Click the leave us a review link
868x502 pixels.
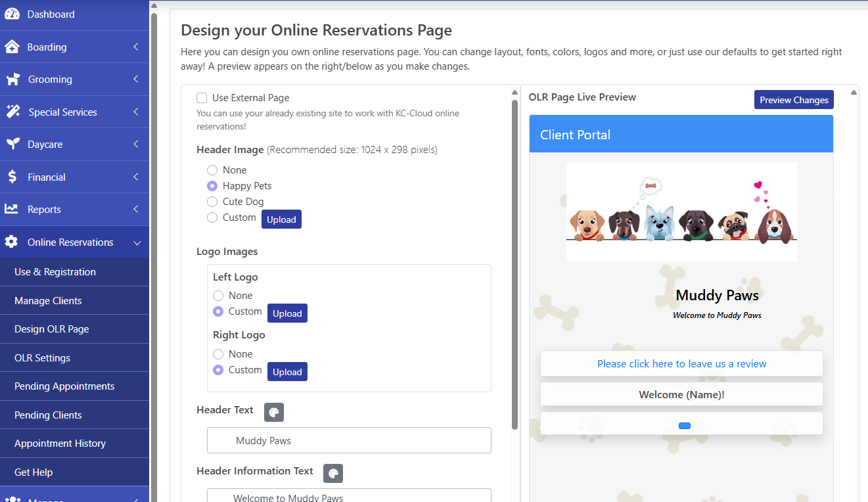681,364
